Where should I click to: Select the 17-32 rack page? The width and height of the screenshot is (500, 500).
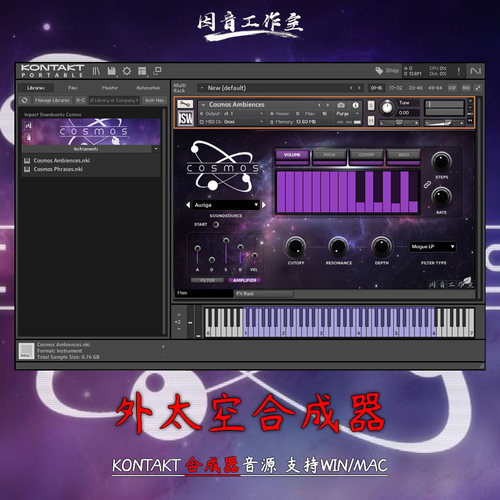tap(396, 88)
